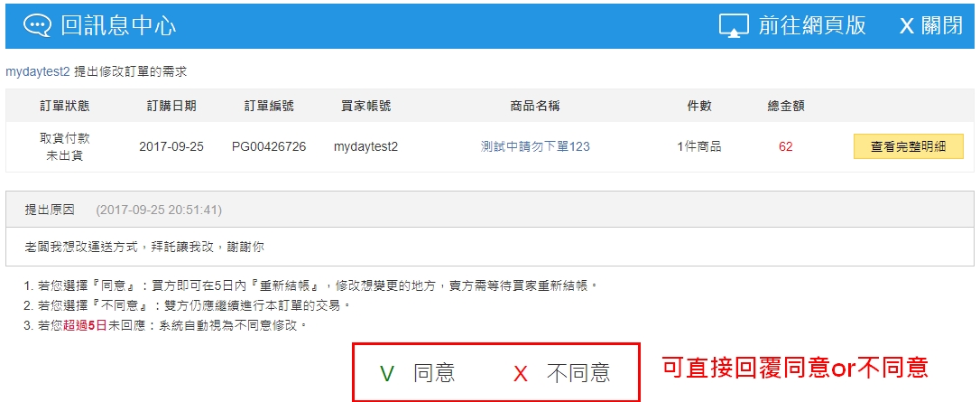Select the 訂單編號 column header
980x402 pixels.
269,106
